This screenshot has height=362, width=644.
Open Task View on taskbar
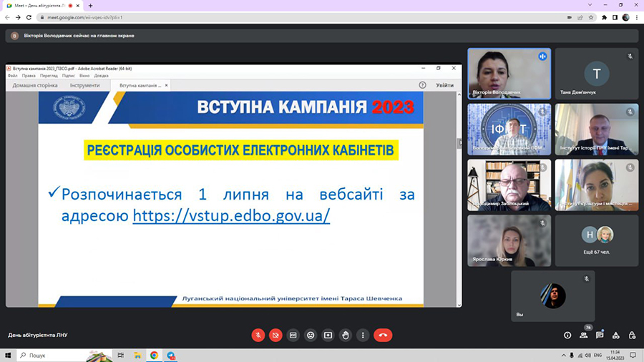(x=121, y=356)
